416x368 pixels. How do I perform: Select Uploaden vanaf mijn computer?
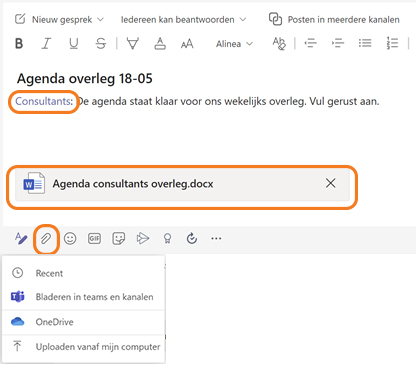pos(83,347)
